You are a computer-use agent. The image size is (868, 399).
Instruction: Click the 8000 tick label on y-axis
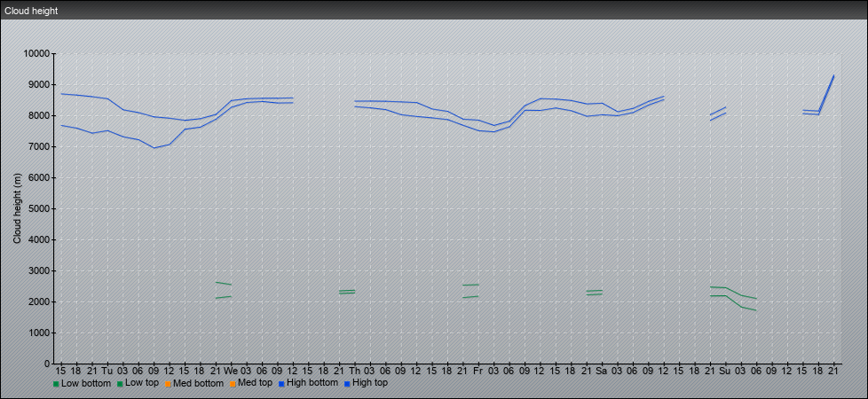37,115
